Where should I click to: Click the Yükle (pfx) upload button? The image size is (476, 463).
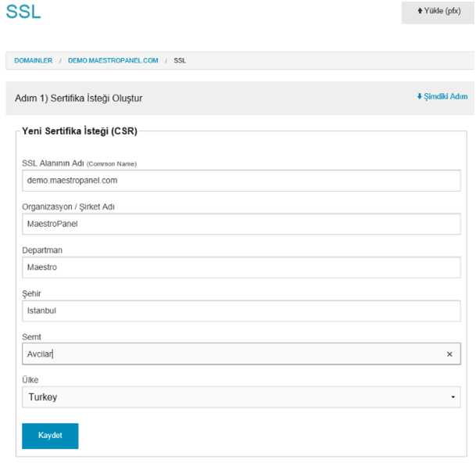(438, 13)
